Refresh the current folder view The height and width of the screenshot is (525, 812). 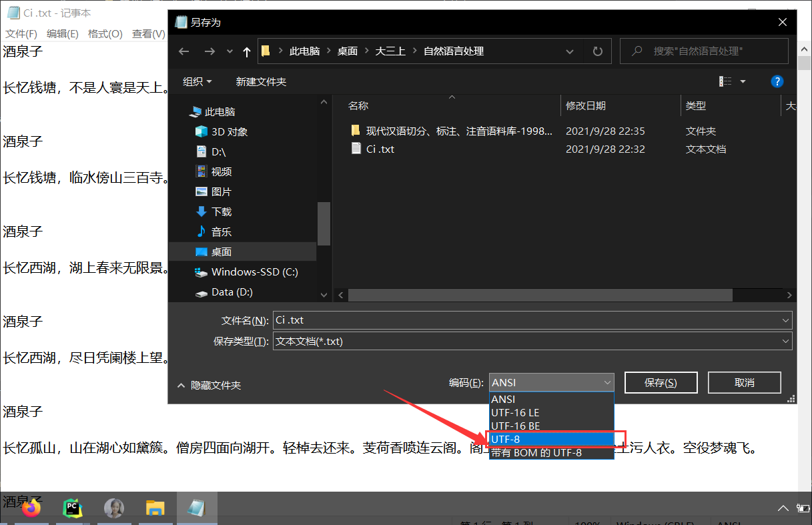click(598, 51)
